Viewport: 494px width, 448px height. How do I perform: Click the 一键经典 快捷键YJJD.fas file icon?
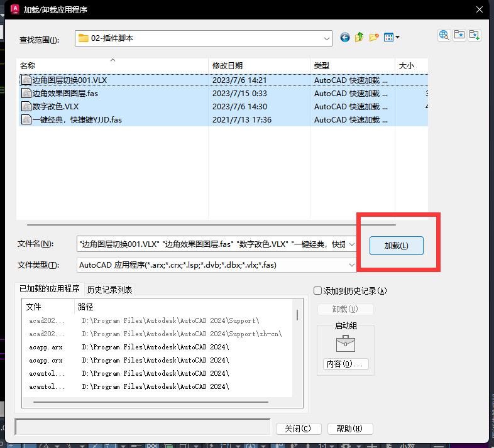click(26, 120)
